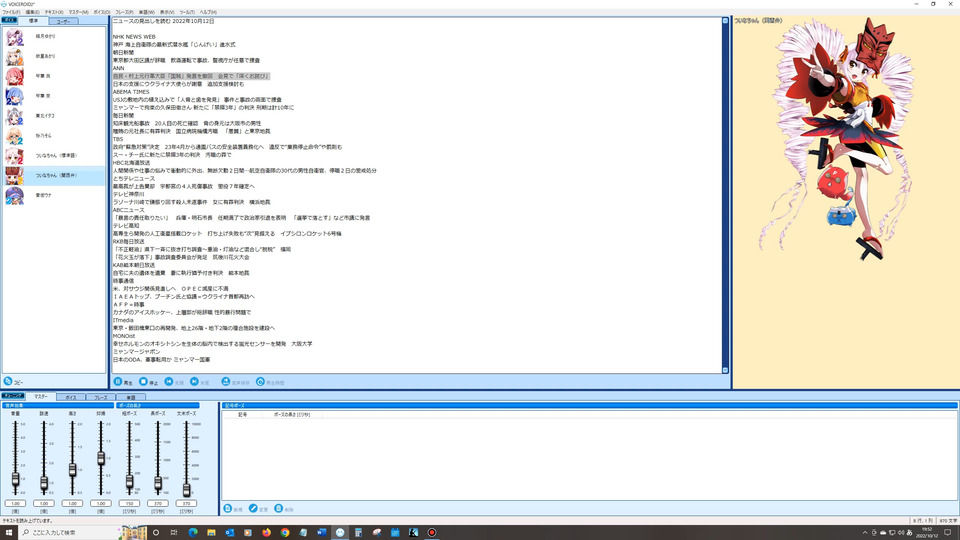Select the ついなちゃん (標準語) voice avatar
960x540 pixels.
point(15,156)
